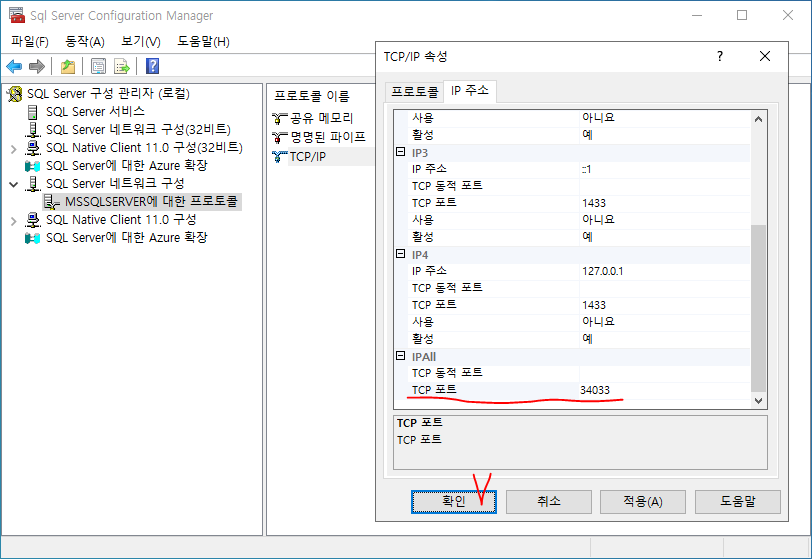Click the MSSQLSERVER에 대한 프로토콜 icon
Viewport: 812px width, 559px height.
coord(51,202)
